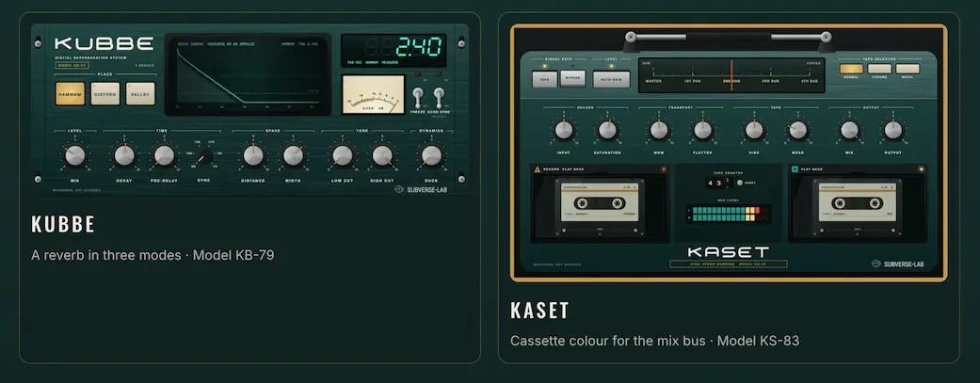
Task: Enable the Tape signal path button on Kaset
Action: 544,79
